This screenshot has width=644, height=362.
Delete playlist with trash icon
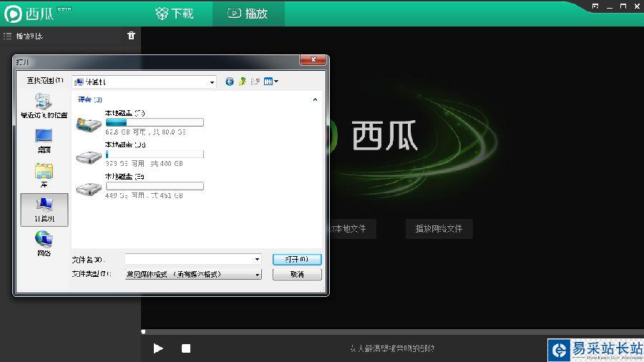[x=131, y=36]
